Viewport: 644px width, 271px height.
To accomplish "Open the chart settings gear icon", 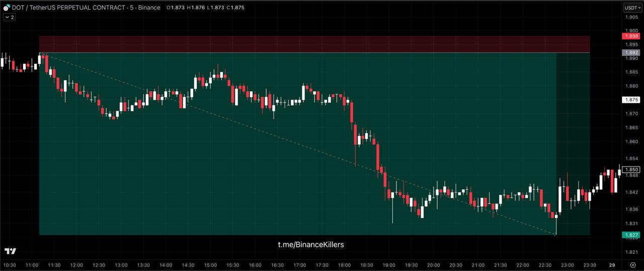I will click(633, 264).
